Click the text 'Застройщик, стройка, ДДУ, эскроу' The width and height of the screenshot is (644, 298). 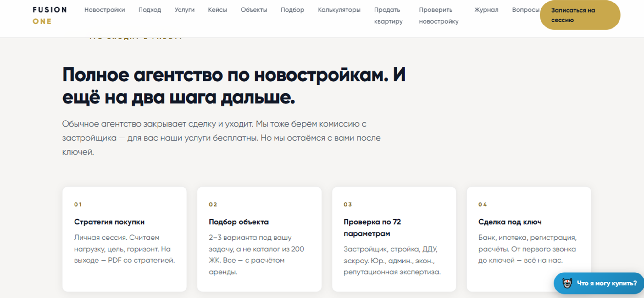(392, 260)
